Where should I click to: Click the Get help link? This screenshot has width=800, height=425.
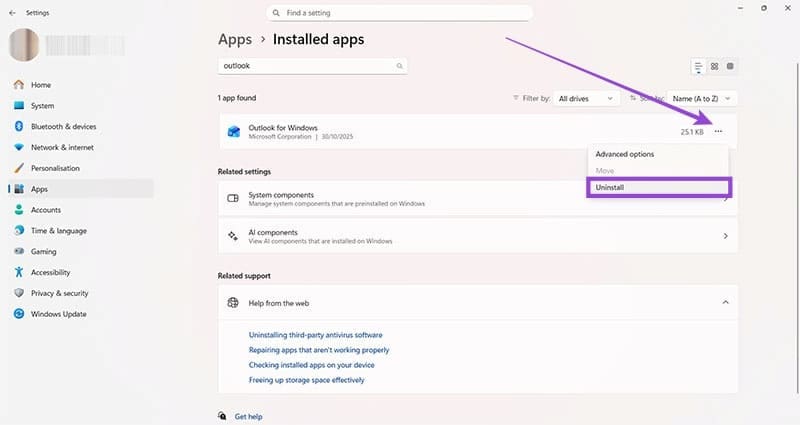point(248,416)
